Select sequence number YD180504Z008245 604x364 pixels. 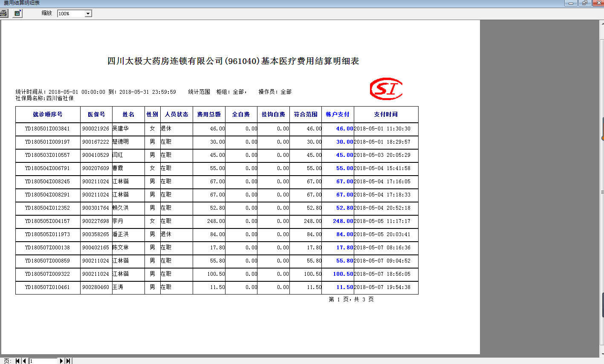47,182
